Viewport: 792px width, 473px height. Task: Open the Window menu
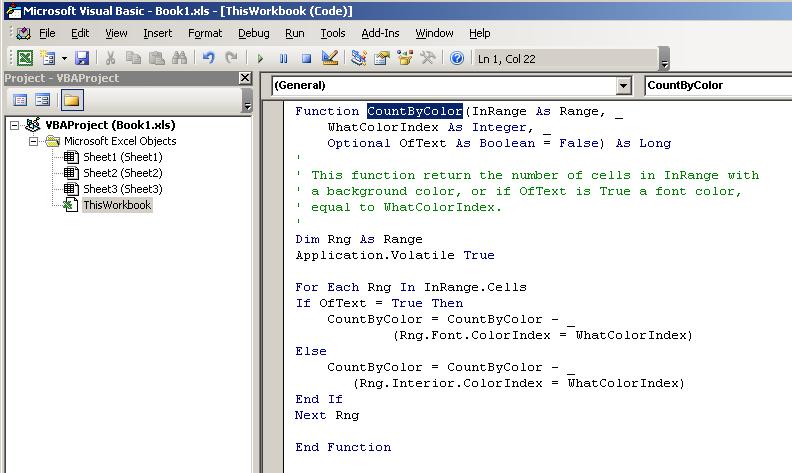point(434,33)
